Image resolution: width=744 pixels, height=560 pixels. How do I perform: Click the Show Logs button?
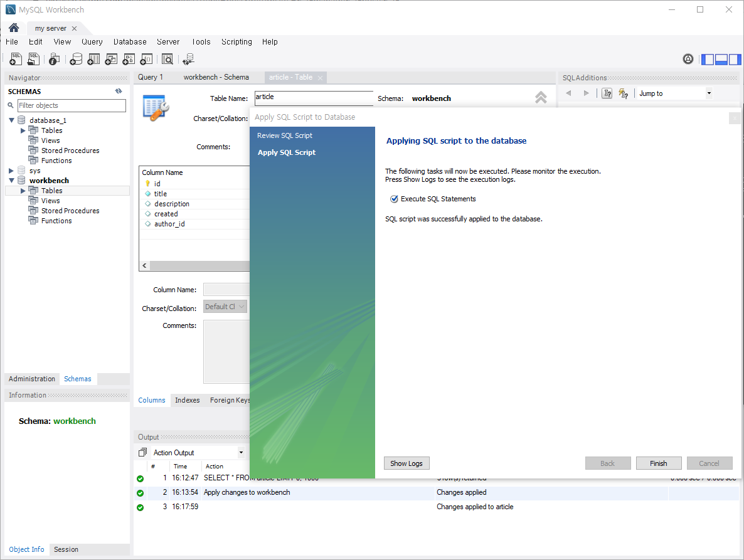[407, 463]
